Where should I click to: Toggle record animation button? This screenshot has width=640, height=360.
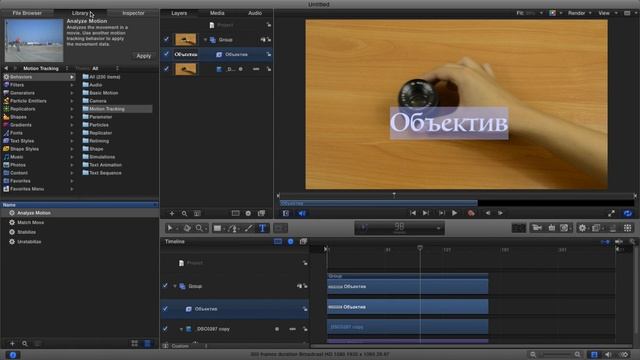click(x=471, y=213)
